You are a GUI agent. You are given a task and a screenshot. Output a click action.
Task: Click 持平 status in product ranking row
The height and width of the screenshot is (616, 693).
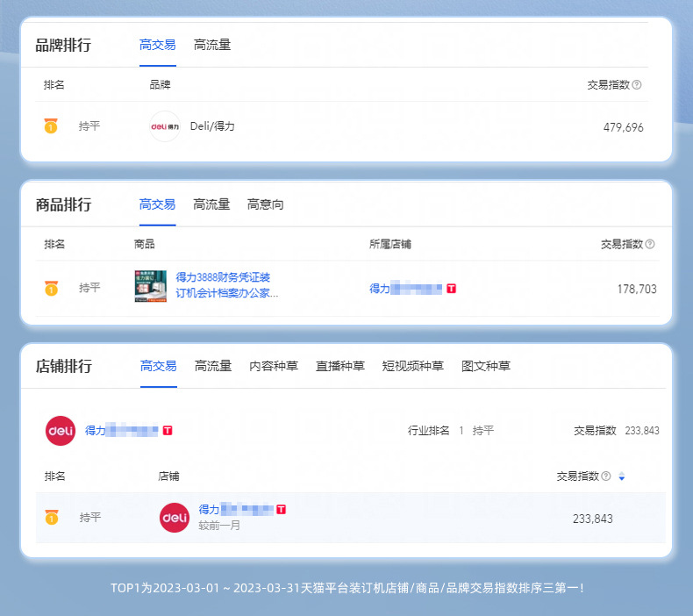(89, 288)
